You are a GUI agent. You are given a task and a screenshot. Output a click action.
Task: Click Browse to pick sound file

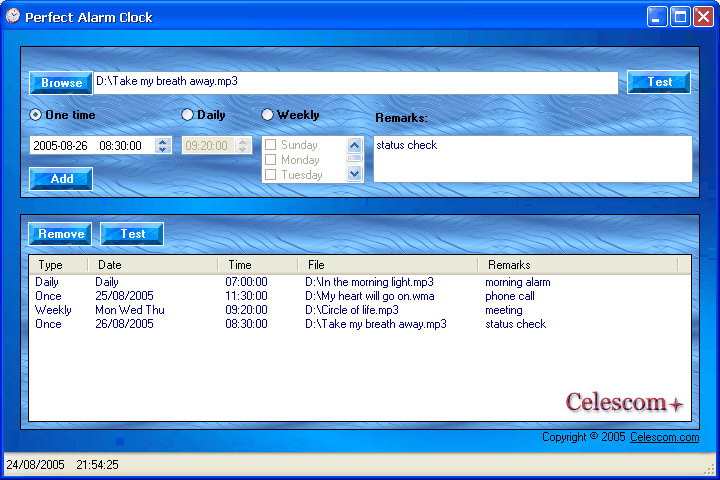(x=61, y=83)
